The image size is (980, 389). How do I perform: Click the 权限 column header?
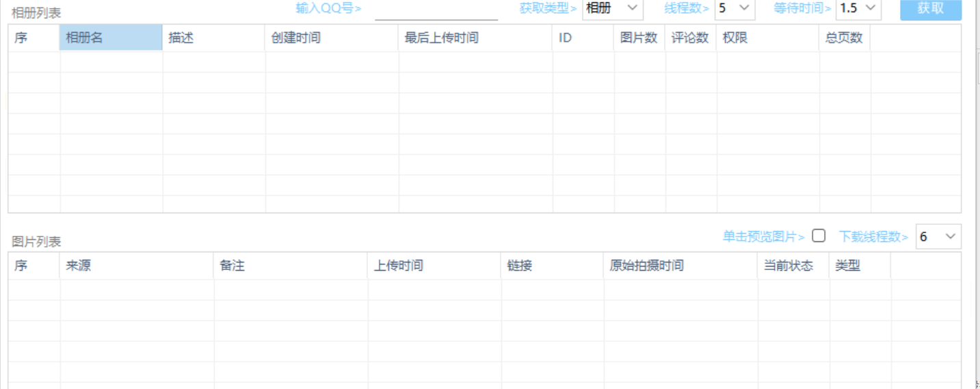[x=767, y=38]
